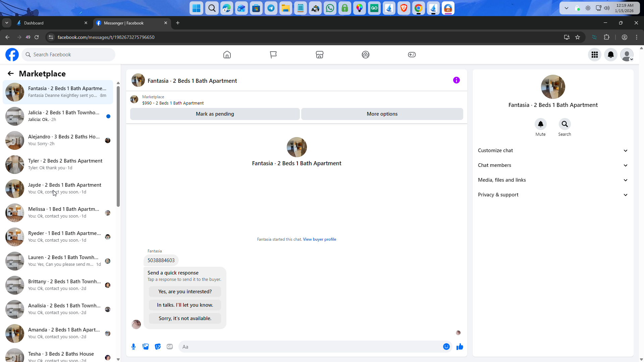Screen dimensions: 644x362
Task: Toggle conversation info panel icon
Action: point(456,80)
